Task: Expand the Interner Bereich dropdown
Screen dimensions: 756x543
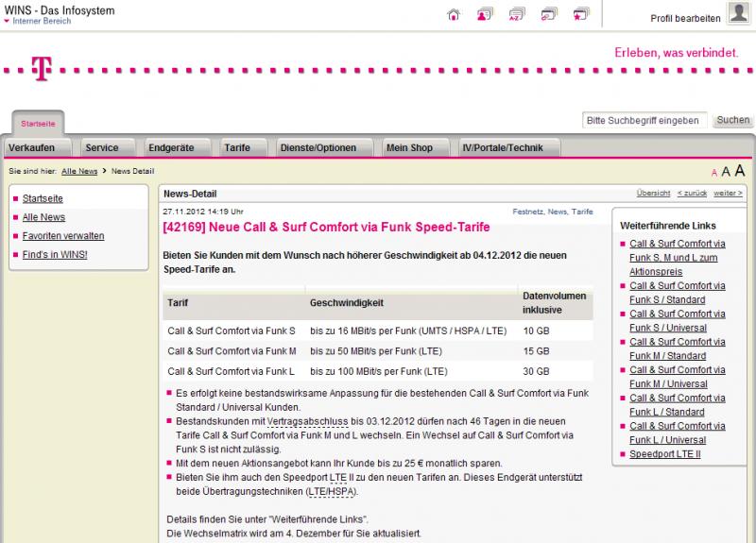Action: (38, 21)
